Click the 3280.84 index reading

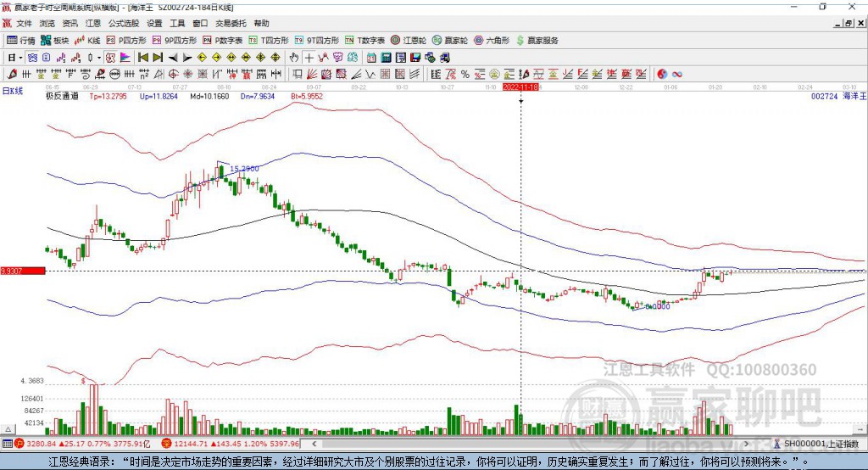(41, 444)
